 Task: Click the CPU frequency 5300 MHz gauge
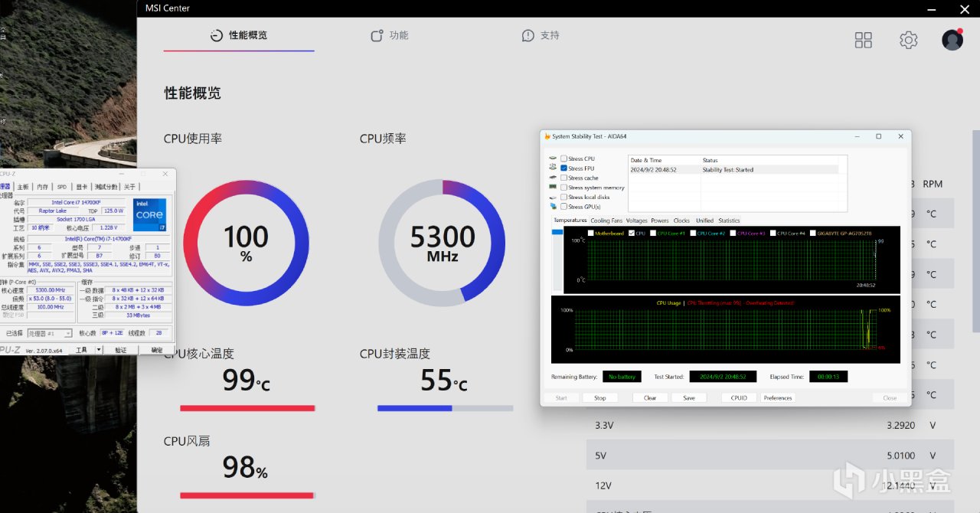442,243
